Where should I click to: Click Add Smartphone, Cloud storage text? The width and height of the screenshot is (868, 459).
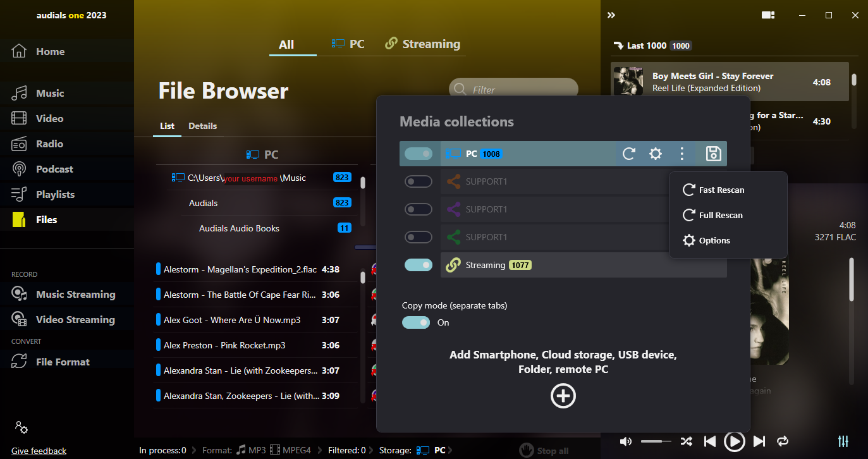[563, 362]
